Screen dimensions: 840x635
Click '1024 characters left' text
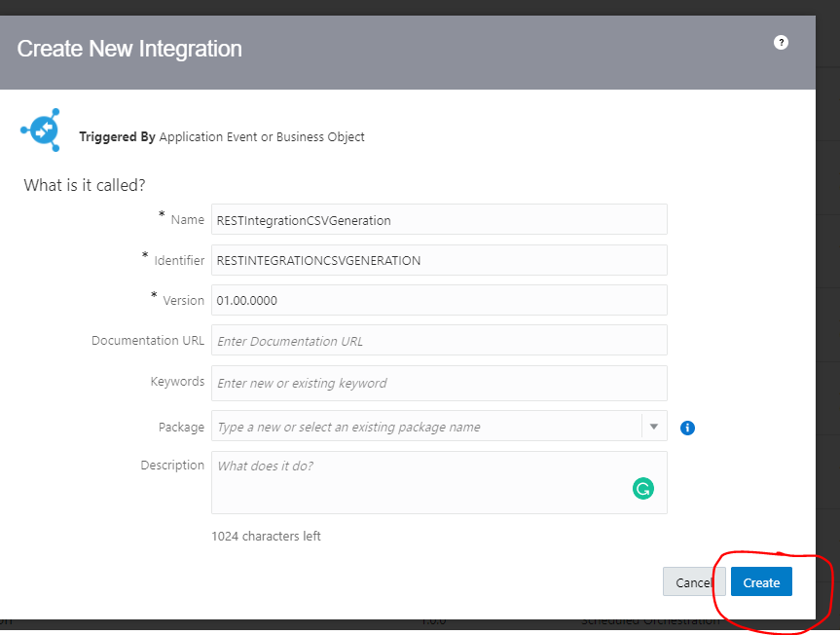point(266,536)
